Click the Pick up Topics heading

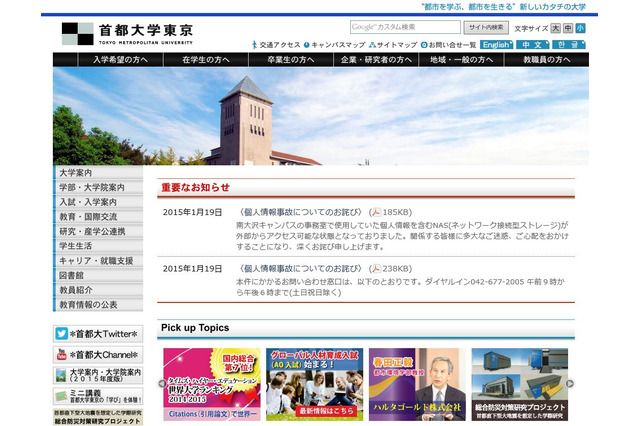tap(195, 328)
